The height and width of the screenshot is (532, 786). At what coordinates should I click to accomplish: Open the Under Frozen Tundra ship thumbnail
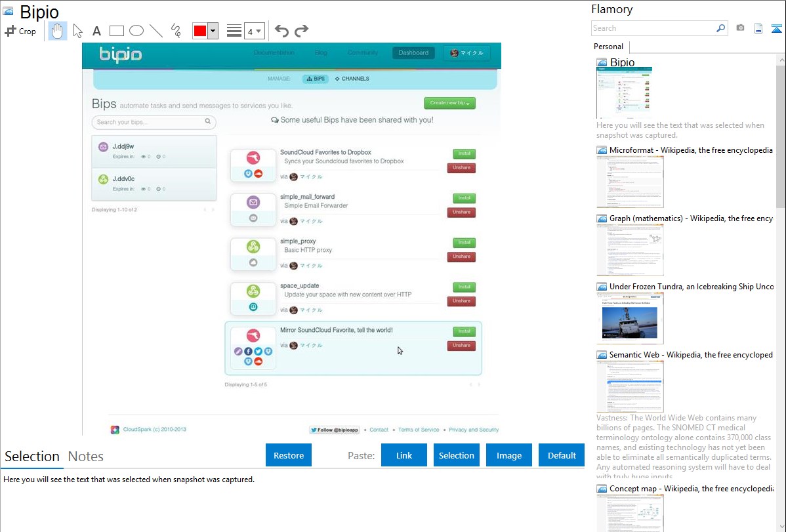(630, 318)
